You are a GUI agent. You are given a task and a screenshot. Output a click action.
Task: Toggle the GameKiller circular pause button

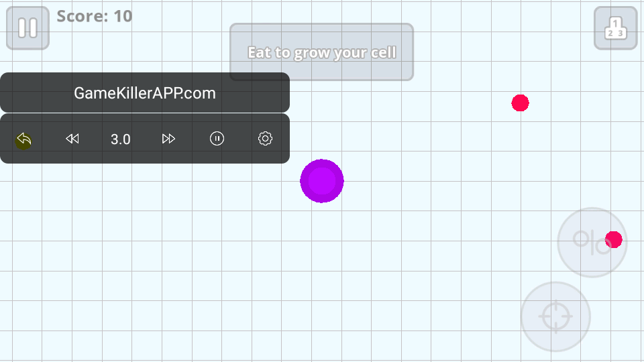[217, 139]
